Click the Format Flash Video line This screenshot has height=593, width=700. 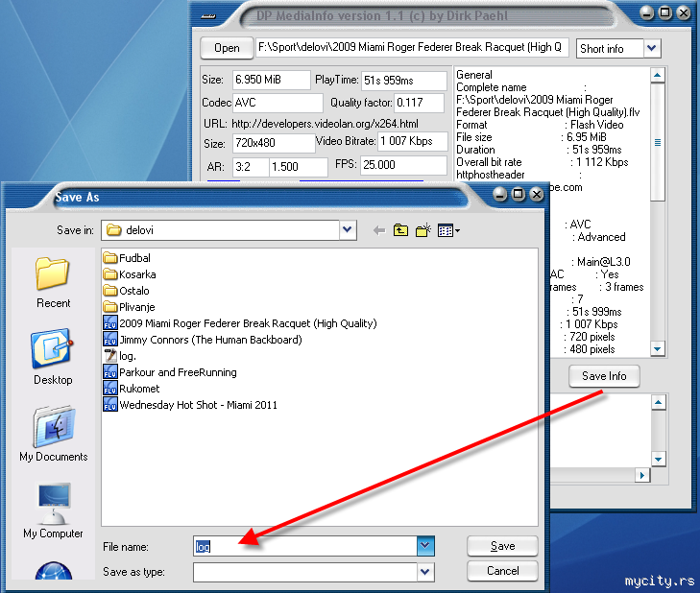[540, 125]
